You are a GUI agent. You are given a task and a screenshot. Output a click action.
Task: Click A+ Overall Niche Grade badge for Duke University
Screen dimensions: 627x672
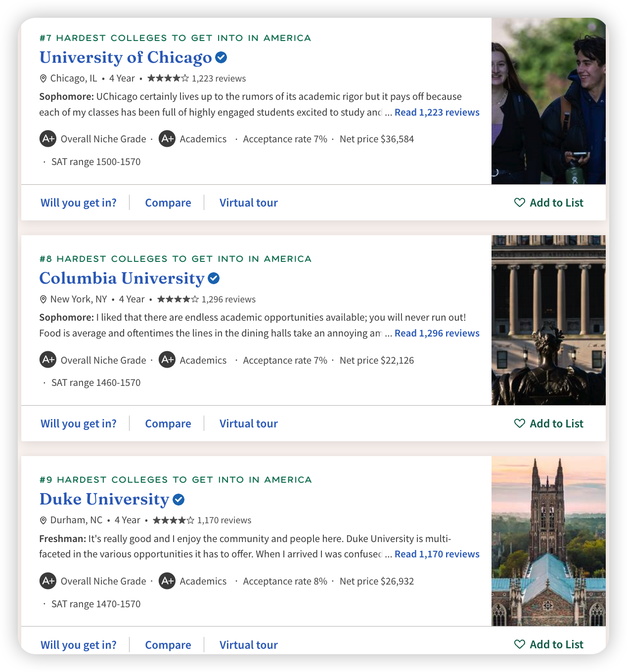click(x=48, y=581)
